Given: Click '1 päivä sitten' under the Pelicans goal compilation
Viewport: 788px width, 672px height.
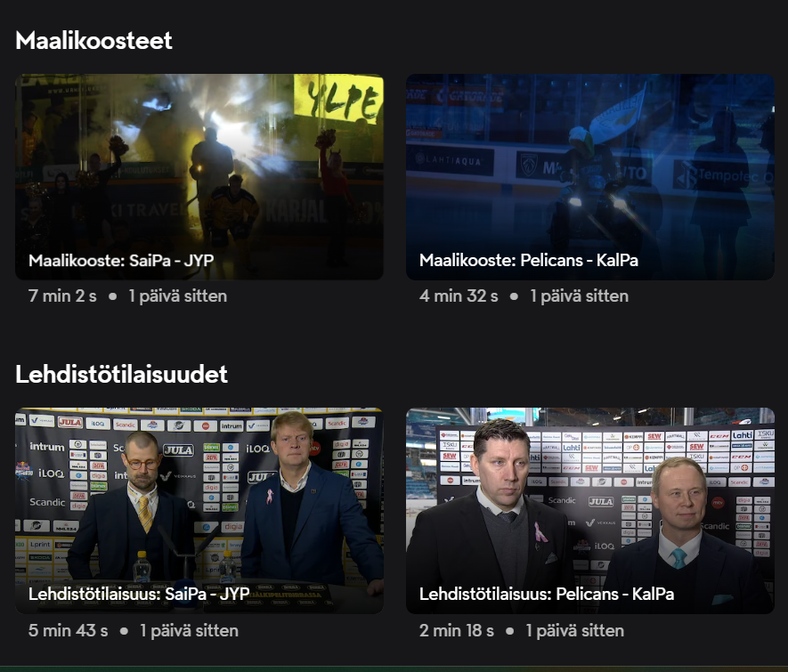Looking at the screenshot, I should [x=579, y=296].
